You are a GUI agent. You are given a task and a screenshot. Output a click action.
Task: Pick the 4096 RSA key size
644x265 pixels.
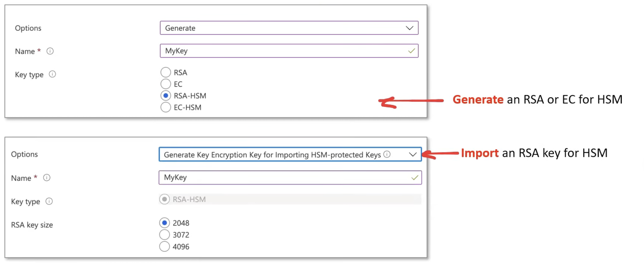point(165,246)
